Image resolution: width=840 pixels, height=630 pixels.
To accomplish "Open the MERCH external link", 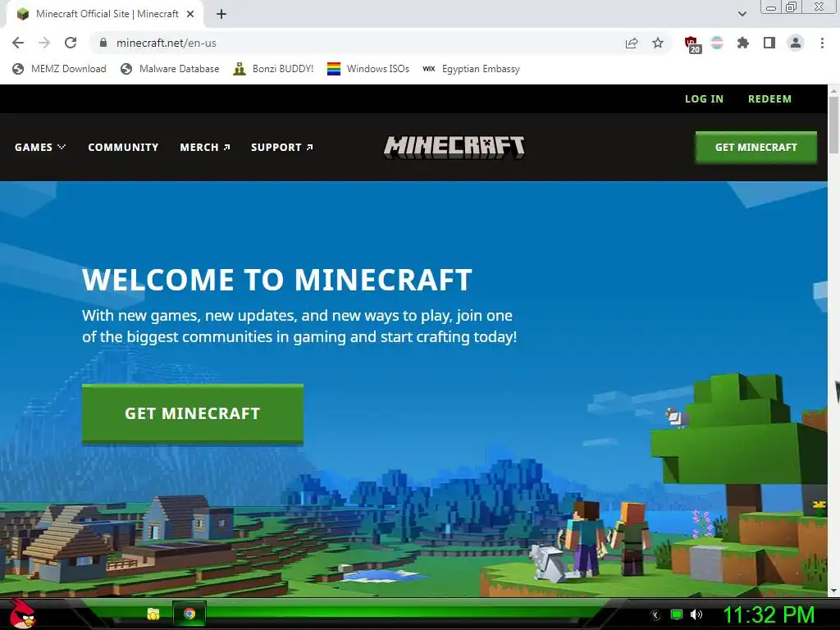I will 204,147.
